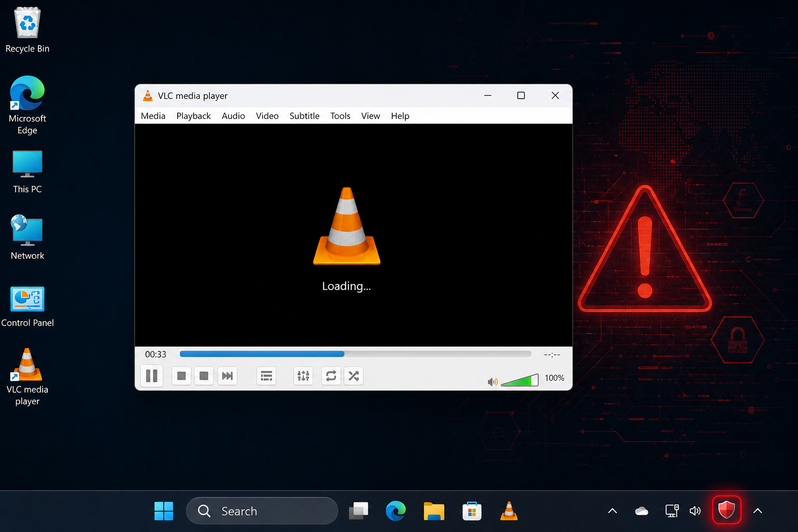
Task: Toggle the --:-- remaining time label
Action: (x=552, y=354)
